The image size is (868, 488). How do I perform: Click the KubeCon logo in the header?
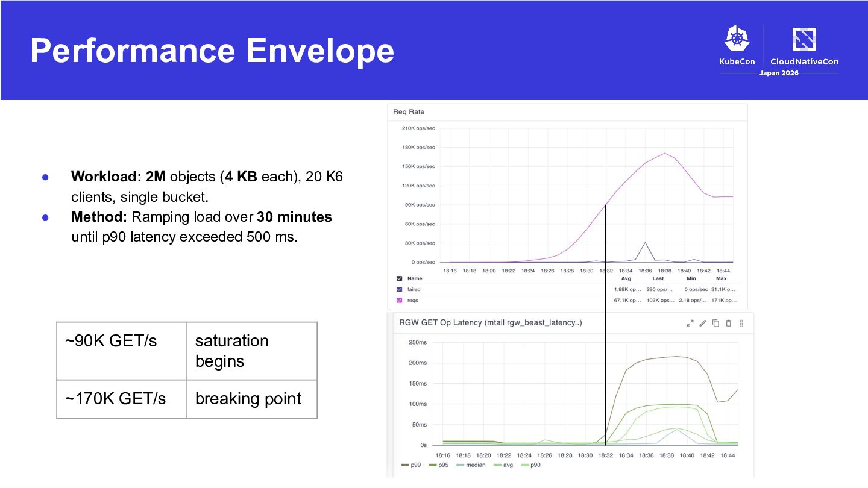[737, 45]
